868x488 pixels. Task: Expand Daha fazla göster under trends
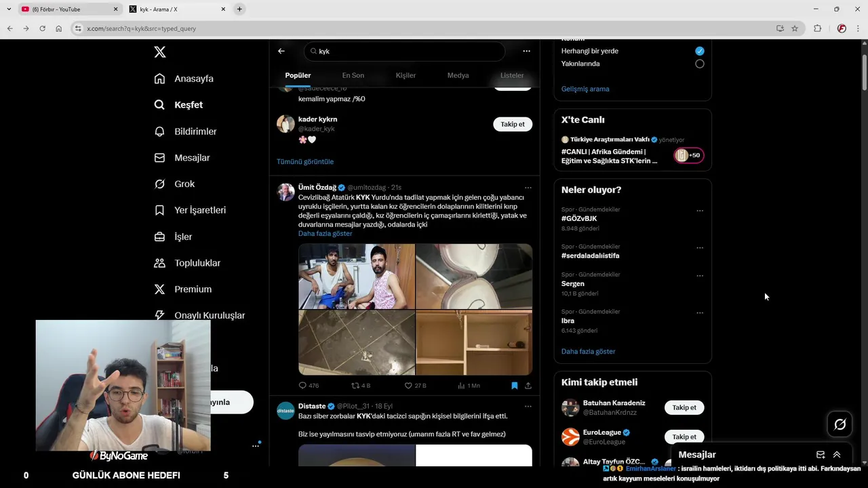(x=588, y=352)
